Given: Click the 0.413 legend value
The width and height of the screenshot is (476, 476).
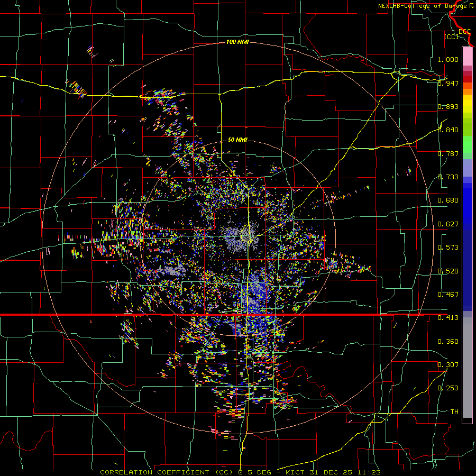Looking at the screenshot, I should (448, 318).
